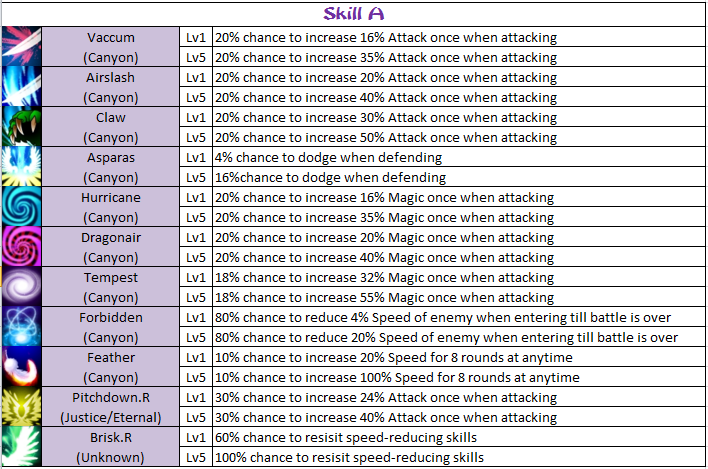The height and width of the screenshot is (469, 708).
Task: Click the Feather skill icon
Action: coord(21,367)
